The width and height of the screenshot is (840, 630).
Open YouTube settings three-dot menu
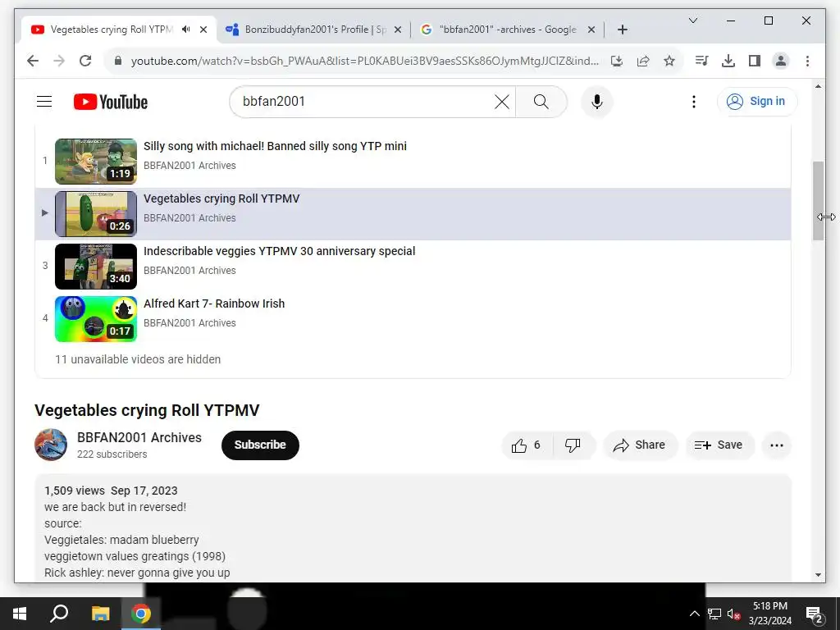pos(694,102)
